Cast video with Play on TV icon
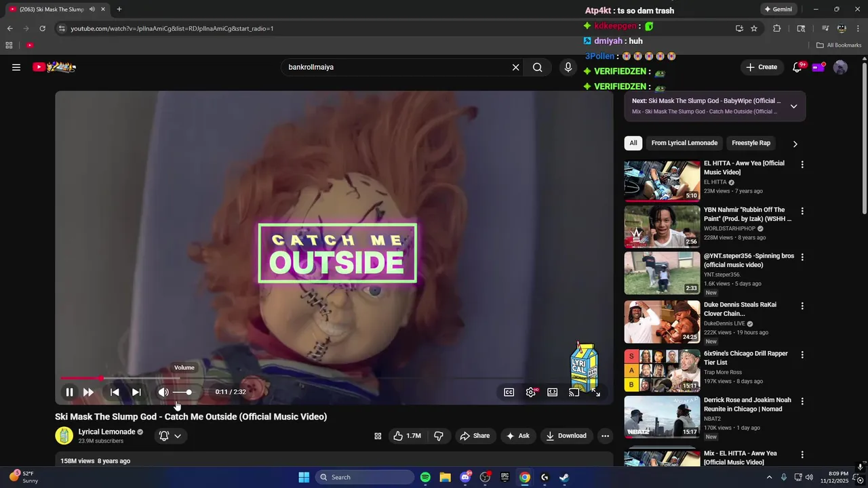This screenshot has height=488, width=868. [574, 392]
